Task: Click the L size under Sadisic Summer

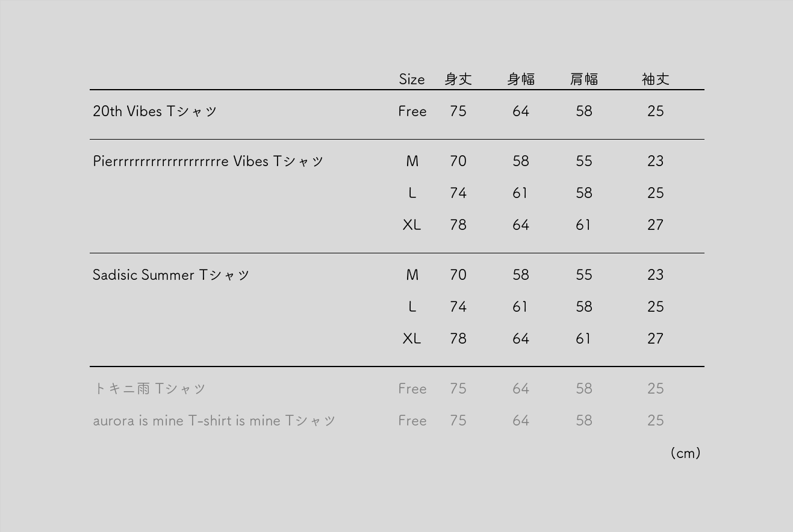Action: [412, 307]
